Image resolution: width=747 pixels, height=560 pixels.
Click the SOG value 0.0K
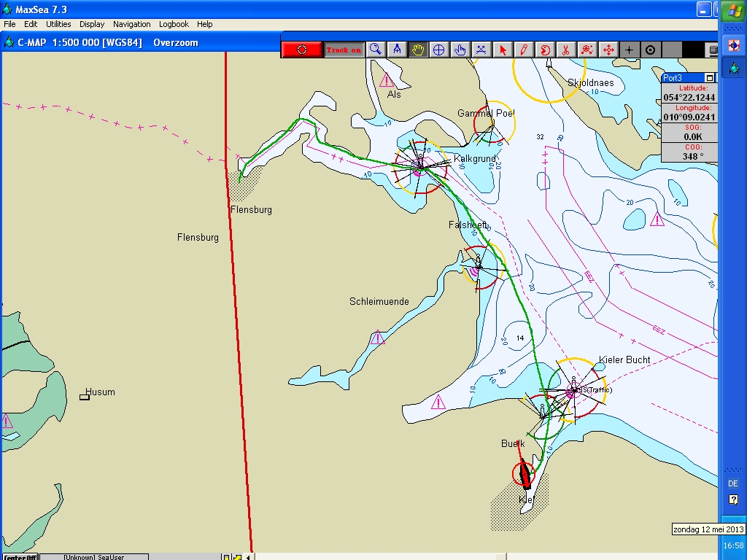point(693,136)
